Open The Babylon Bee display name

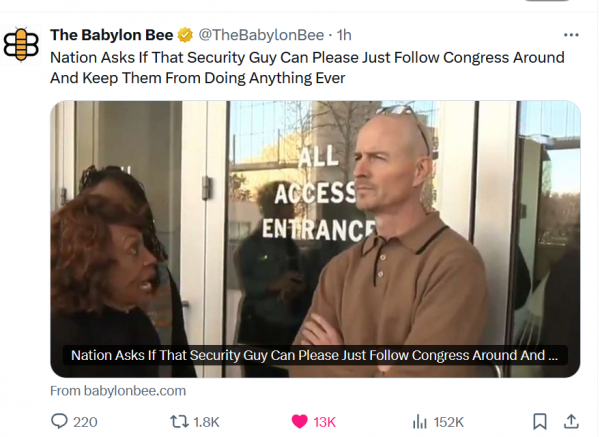[x=111, y=35]
